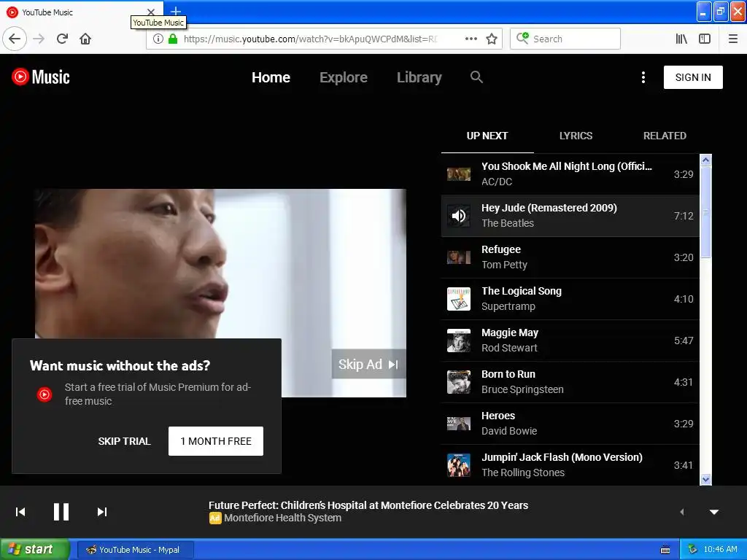The width and height of the screenshot is (747, 560).
Task: Click the SIGN IN button
Action: click(x=693, y=77)
